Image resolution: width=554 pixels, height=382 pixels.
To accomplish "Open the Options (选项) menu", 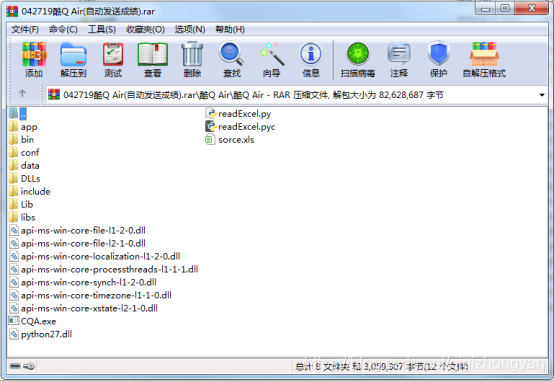I will [x=190, y=29].
